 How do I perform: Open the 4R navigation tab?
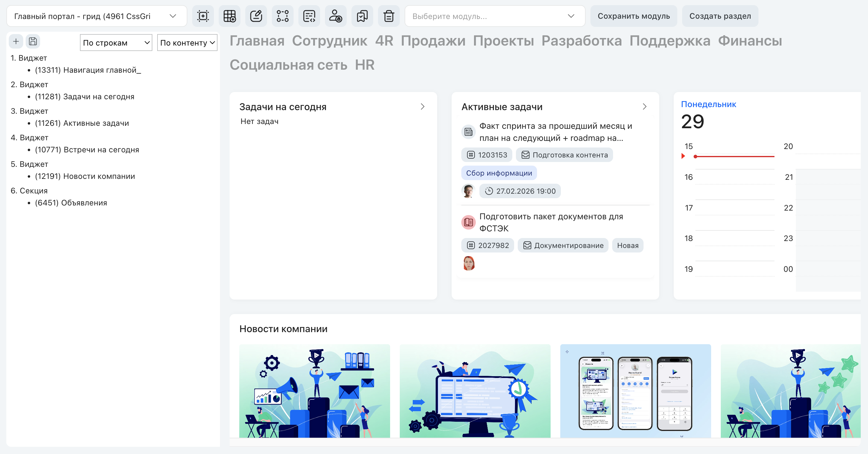[384, 41]
